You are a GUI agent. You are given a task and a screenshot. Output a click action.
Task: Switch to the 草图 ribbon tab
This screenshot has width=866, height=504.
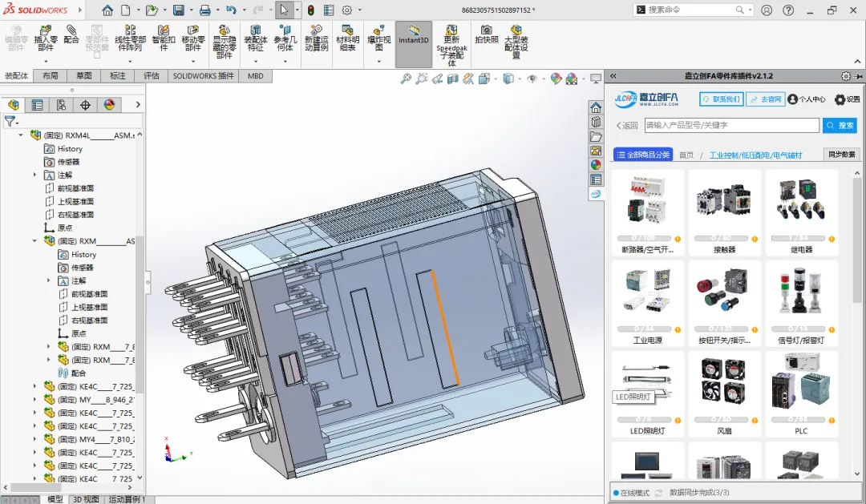tap(84, 75)
